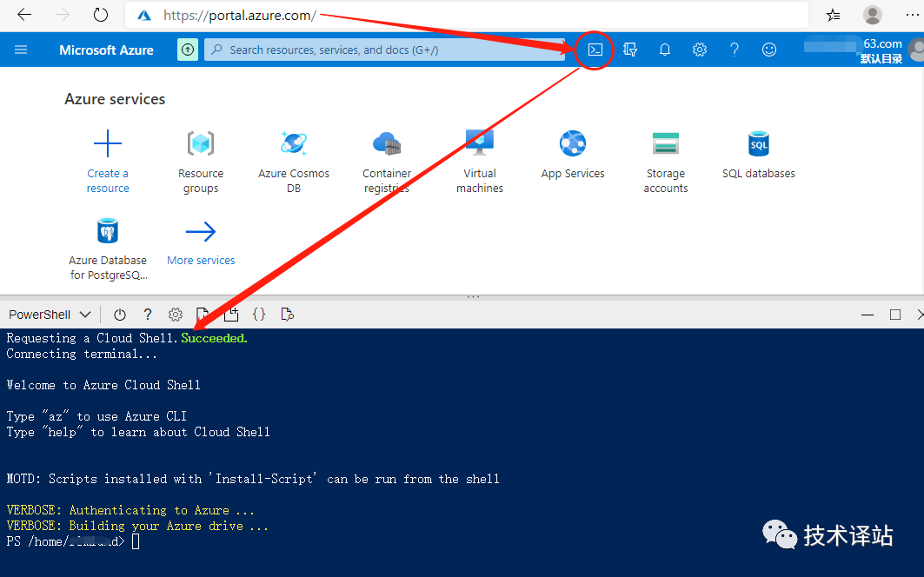Screen dimensions: 924x577
Task: Click the More services arrow icon
Action: (201, 232)
